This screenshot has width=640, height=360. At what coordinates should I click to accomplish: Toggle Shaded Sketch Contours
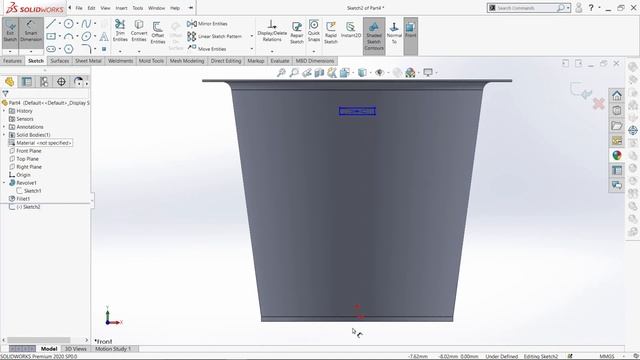[x=374, y=36]
